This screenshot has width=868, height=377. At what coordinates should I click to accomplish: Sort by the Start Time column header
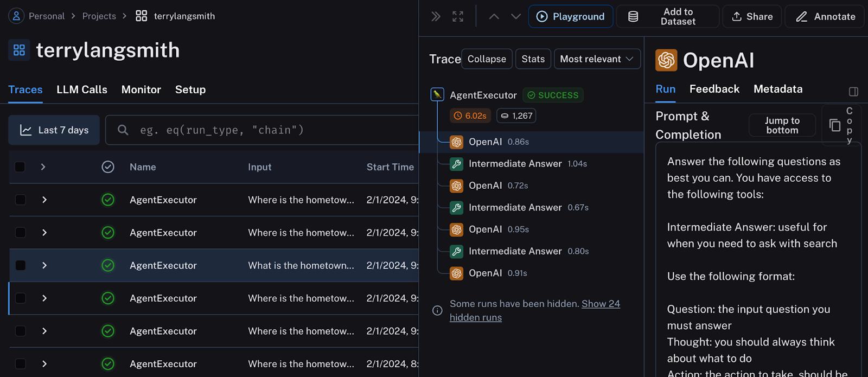pyautogui.click(x=390, y=167)
